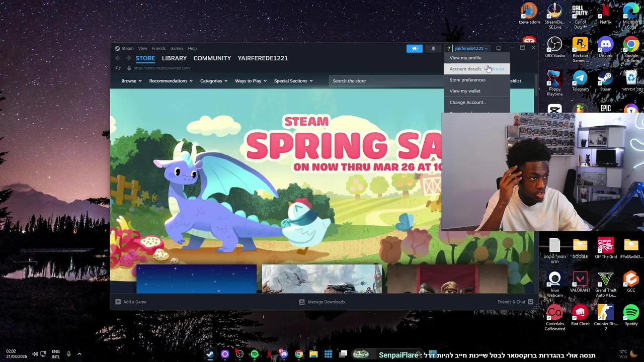The height and width of the screenshot is (362, 644).
Task: Open Manage Downloads
Action: click(322, 302)
